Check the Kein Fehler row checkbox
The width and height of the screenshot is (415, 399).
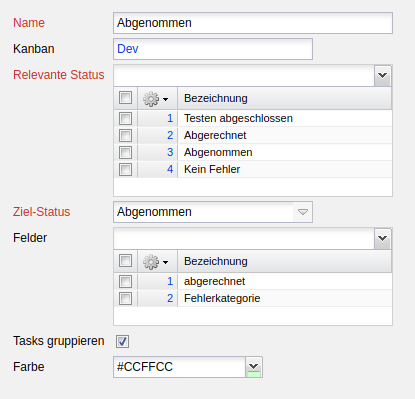(x=125, y=169)
